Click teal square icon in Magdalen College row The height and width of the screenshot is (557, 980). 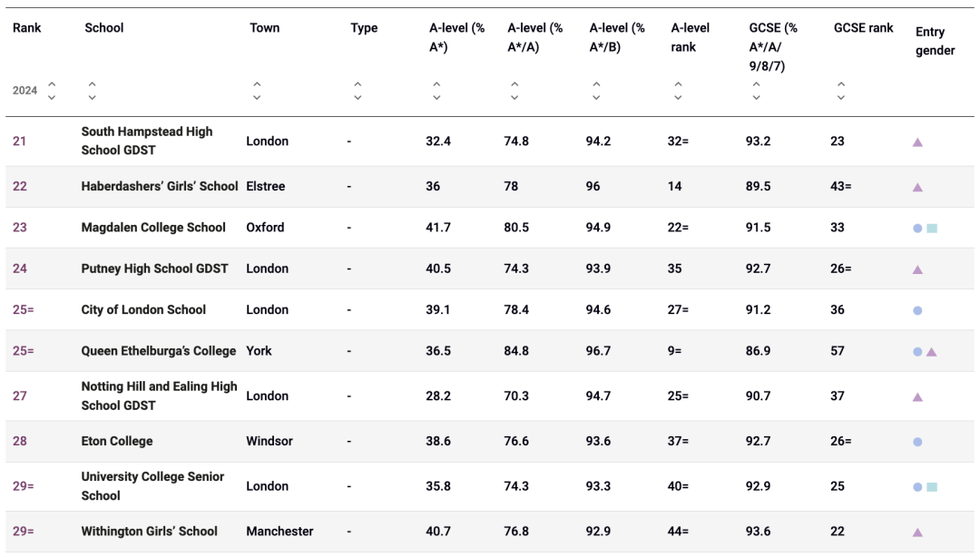[932, 229]
